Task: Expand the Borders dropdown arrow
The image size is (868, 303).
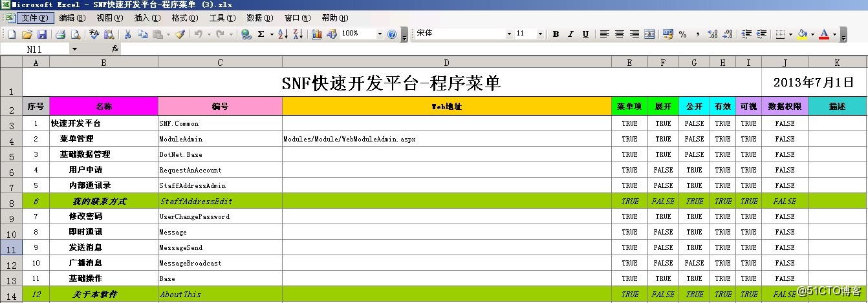Action: pyautogui.click(x=792, y=34)
